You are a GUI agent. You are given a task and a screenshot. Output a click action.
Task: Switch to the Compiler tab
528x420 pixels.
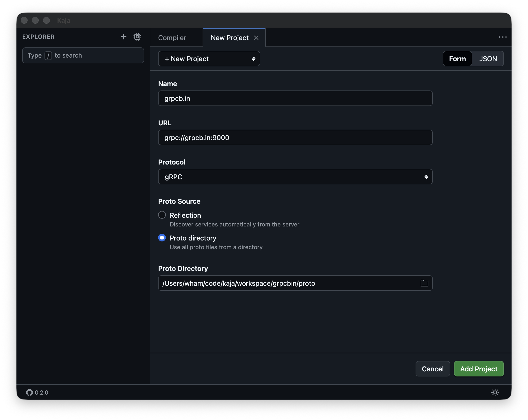pyautogui.click(x=172, y=38)
